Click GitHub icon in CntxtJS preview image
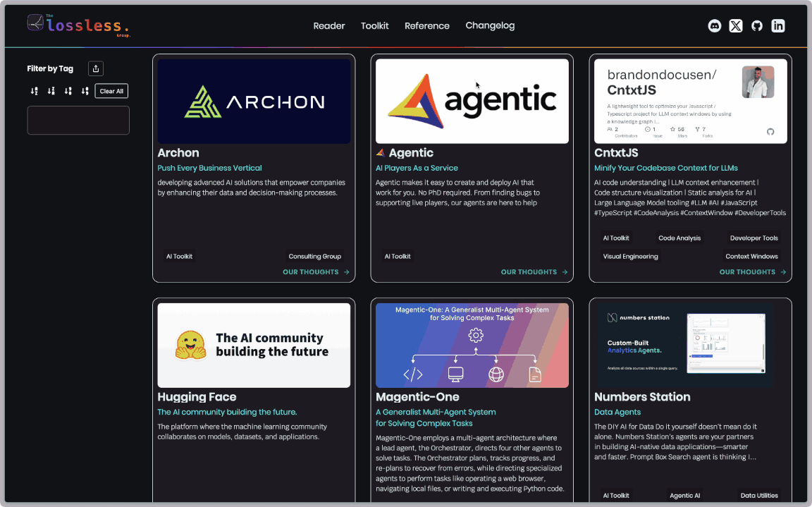 point(770,132)
